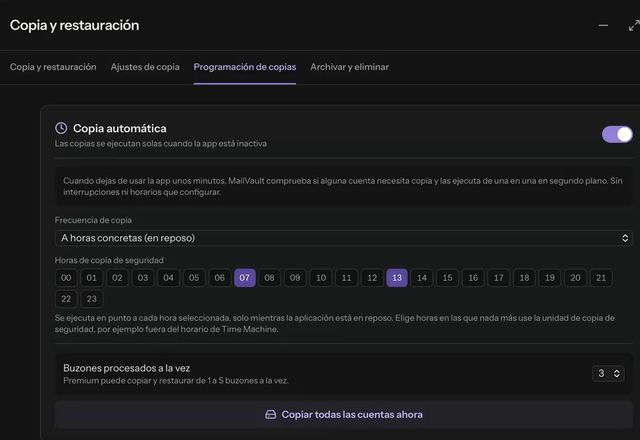640x440 pixels.
Task: Toggle backup hour 19
Action: click(x=550, y=278)
